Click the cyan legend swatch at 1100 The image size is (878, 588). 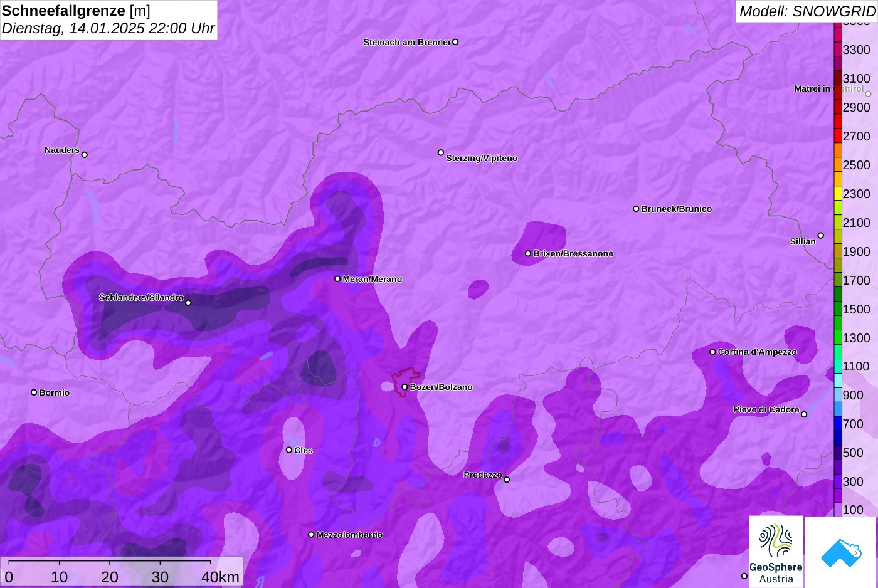[838, 366]
